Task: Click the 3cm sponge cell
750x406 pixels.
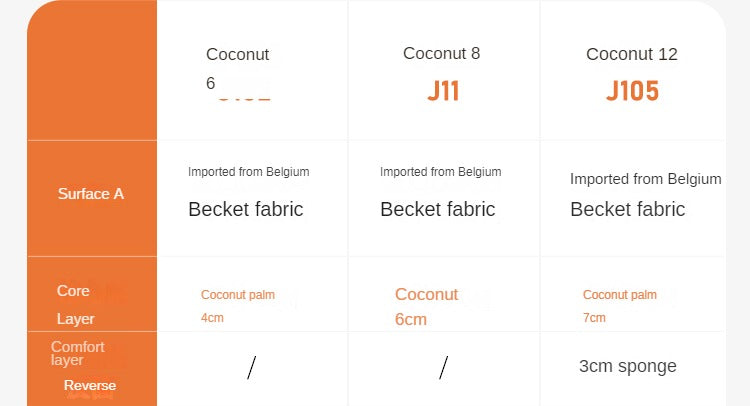Action: pyautogui.click(x=627, y=366)
